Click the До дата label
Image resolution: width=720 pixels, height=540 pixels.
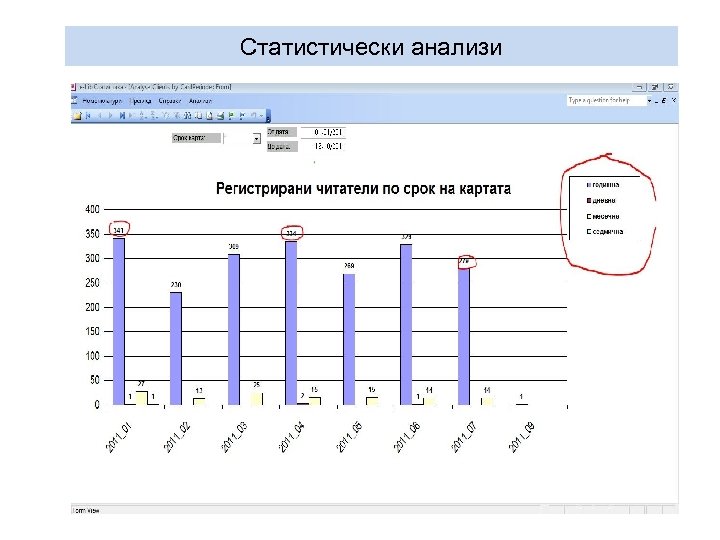[x=282, y=146]
